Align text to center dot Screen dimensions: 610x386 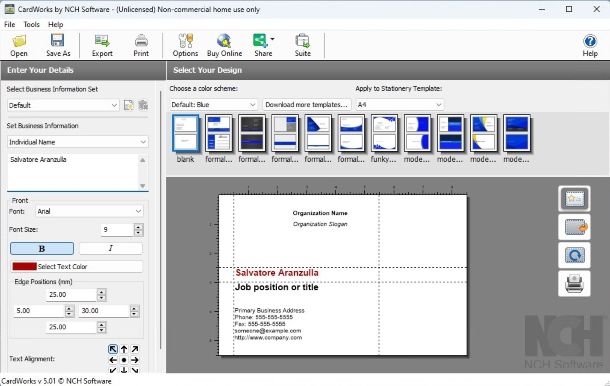tap(124, 360)
